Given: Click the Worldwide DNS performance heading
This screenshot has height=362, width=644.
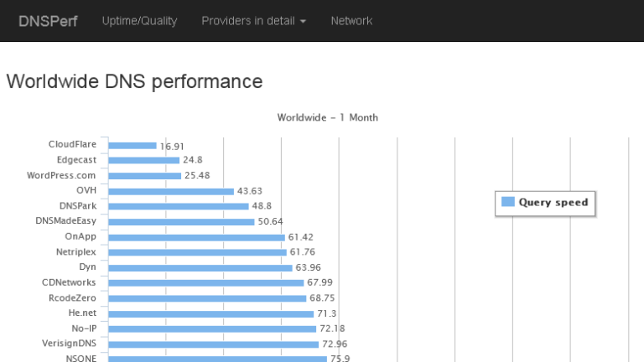Looking at the screenshot, I should [134, 81].
